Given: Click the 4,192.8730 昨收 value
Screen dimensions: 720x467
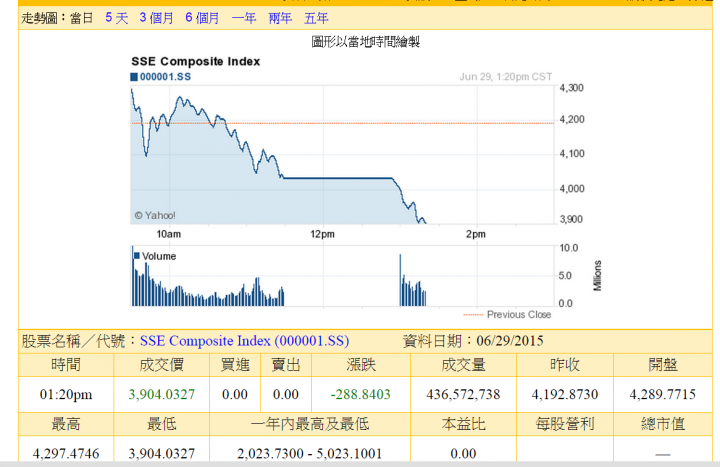Looking at the screenshot, I should pos(565,394).
